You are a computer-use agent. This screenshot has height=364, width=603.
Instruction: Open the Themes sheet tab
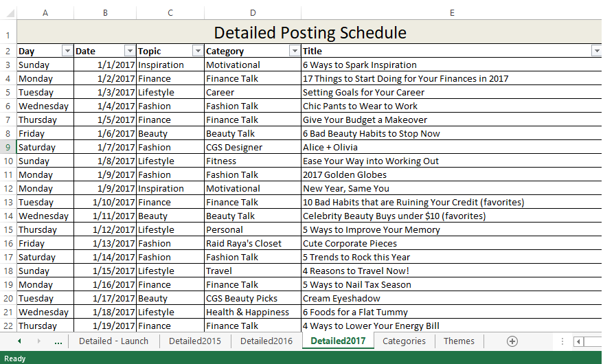(x=459, y=341)
